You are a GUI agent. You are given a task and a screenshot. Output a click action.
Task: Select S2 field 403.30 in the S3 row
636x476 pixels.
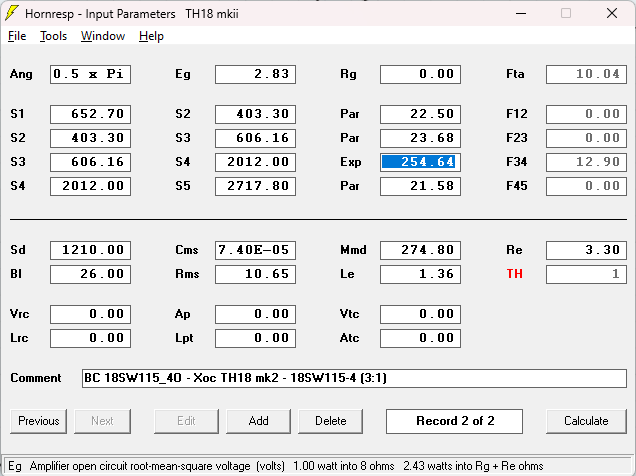(x=90, y=138)
